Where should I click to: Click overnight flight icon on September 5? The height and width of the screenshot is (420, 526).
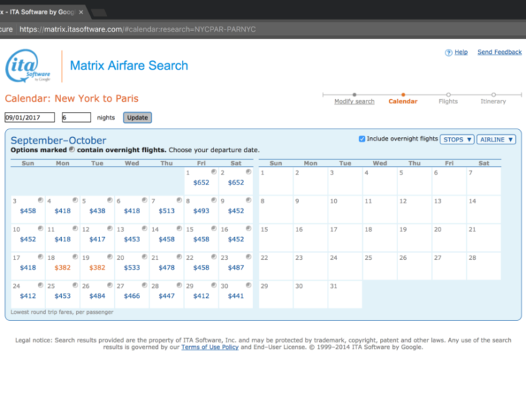[110, 200]
